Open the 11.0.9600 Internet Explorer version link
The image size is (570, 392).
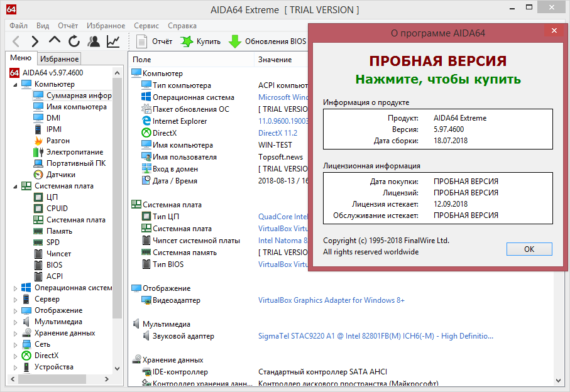click(x=283, y=121)
